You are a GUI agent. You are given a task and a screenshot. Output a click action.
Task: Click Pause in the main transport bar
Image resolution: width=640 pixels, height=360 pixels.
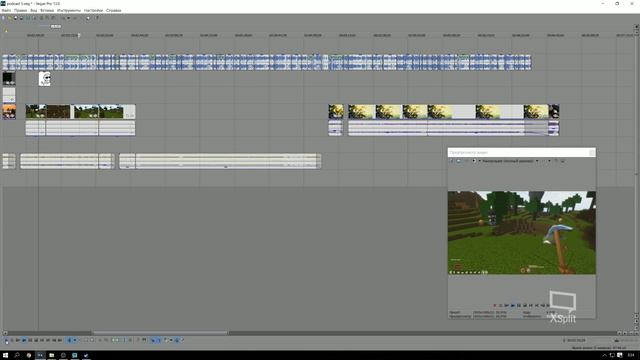31,340
